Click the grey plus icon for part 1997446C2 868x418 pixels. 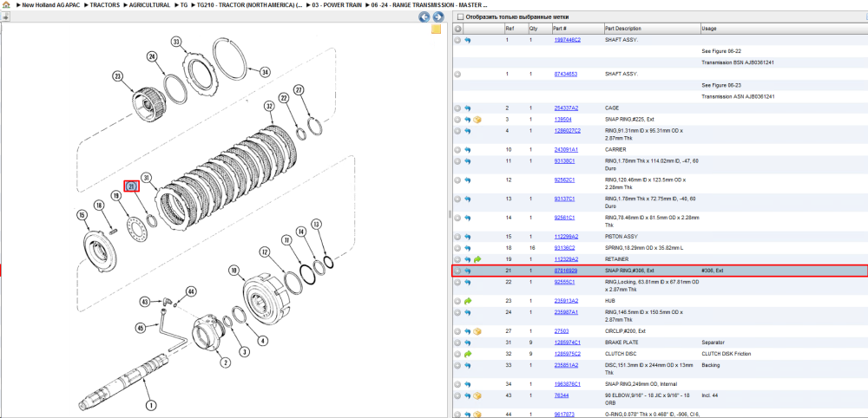click(x=457, y=41)
